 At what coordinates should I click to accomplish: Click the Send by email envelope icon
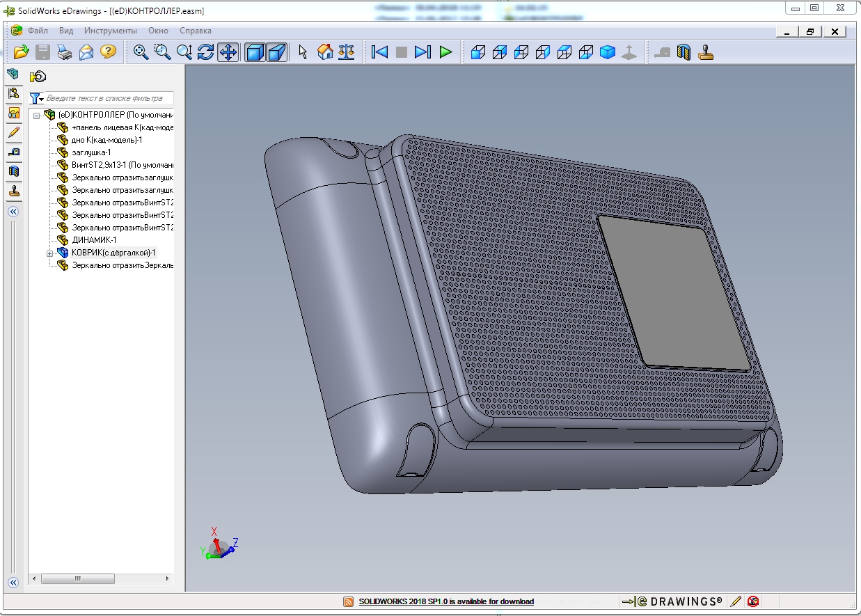coord(86,52)
